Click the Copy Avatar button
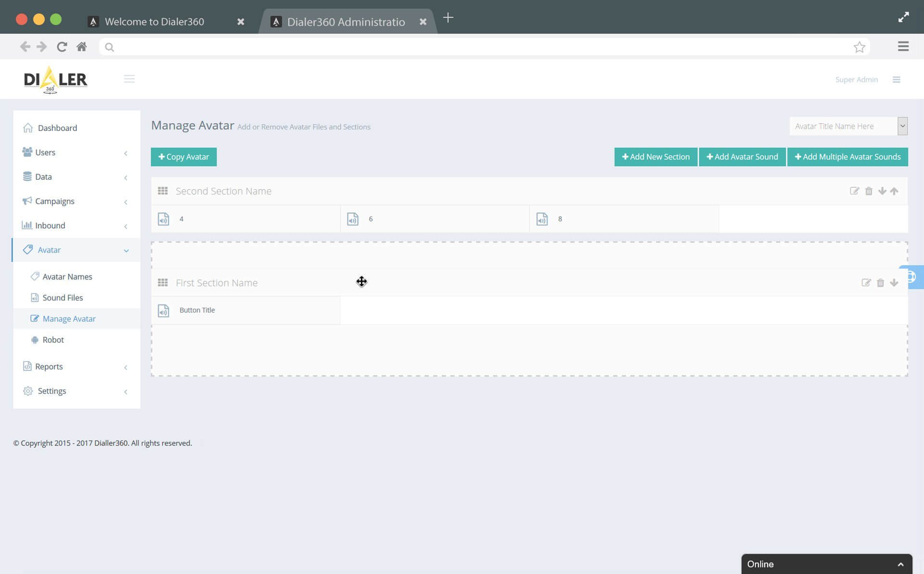 (183, 157)
